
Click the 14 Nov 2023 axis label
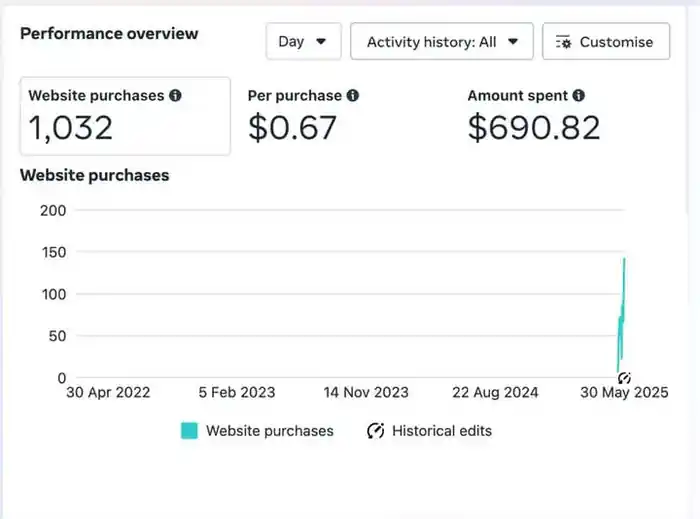tap(366, 392)
